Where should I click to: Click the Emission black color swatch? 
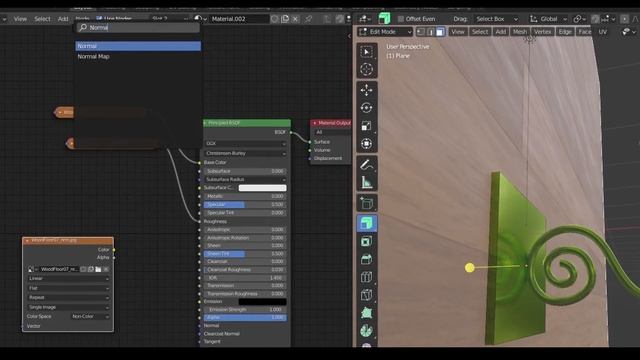coord(262,302)
